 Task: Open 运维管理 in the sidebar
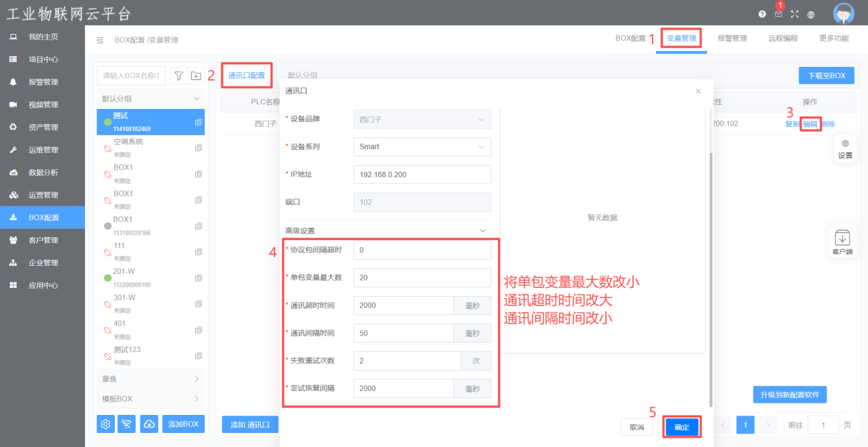[x=43, y=150]
